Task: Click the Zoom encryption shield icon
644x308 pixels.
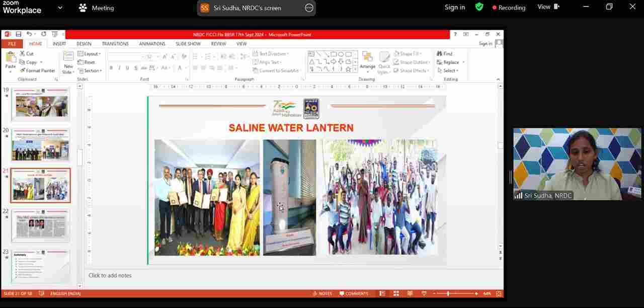Action: pyautogui.click(x=479, y=7)
